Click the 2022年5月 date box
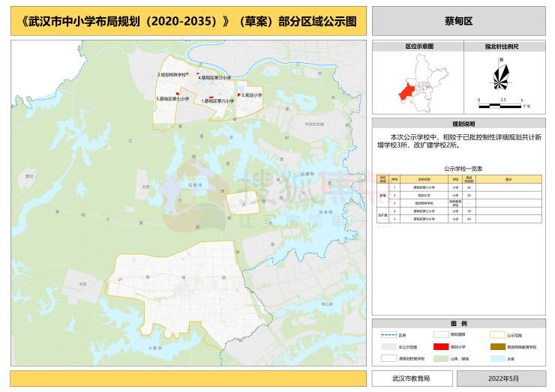 502,379
